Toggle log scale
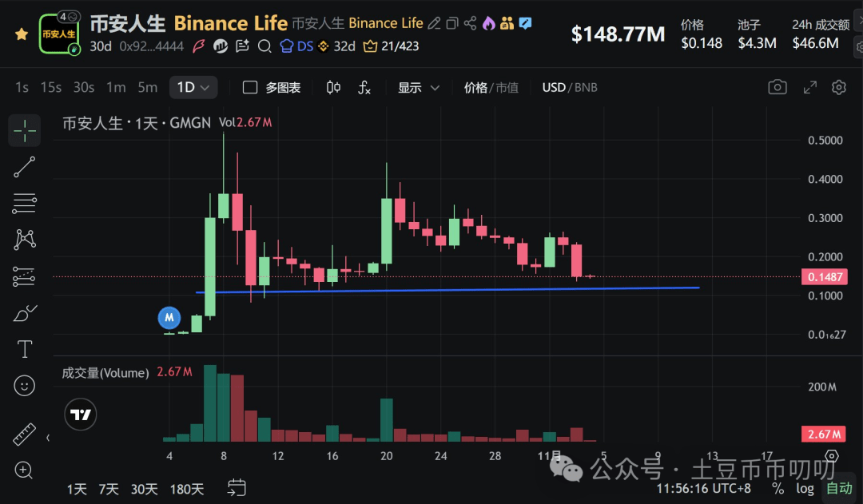863x504 pixels. click(x=805, y=488)
